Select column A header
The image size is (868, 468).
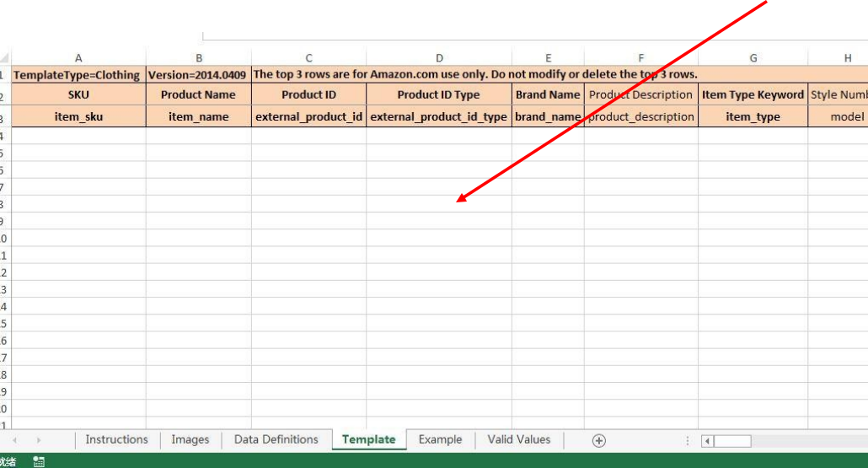78,58
